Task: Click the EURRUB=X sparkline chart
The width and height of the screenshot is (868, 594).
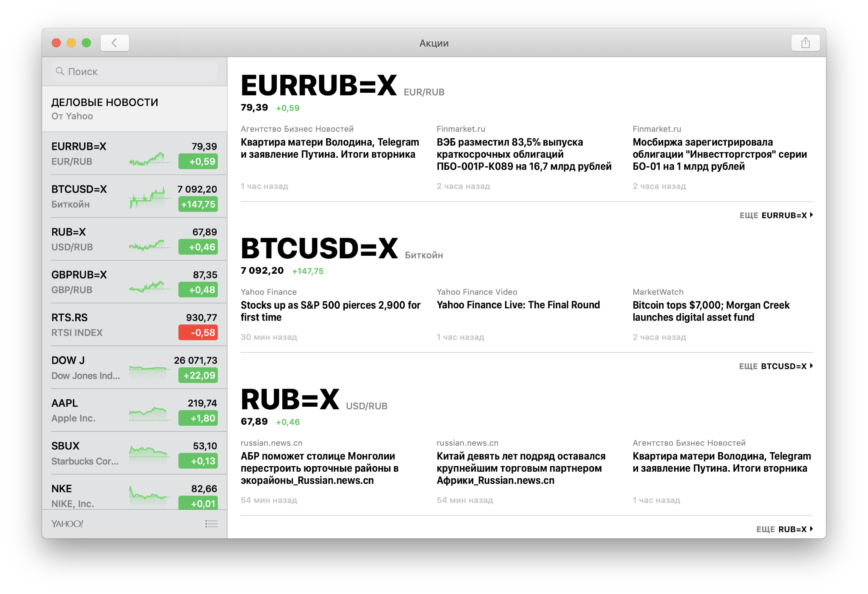Action: tap(149, 159)
